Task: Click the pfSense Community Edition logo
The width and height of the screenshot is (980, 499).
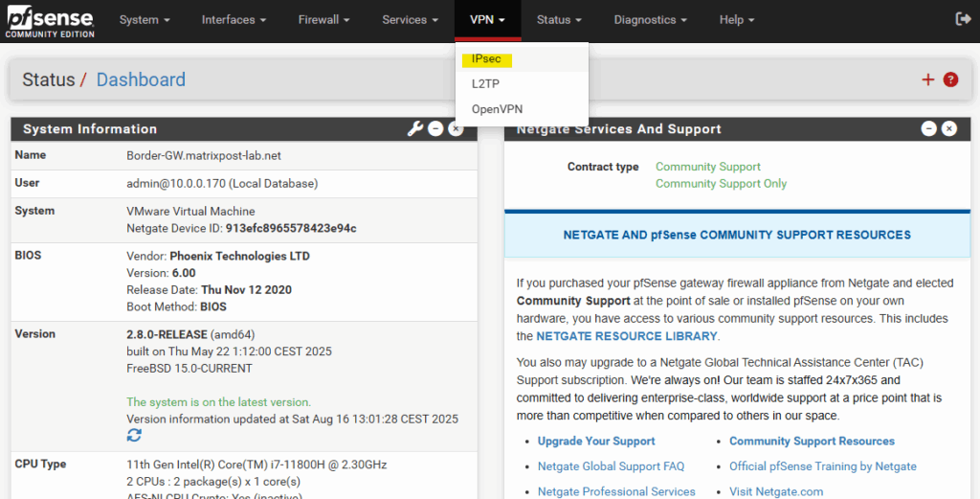Action: (x=50, y=23)
